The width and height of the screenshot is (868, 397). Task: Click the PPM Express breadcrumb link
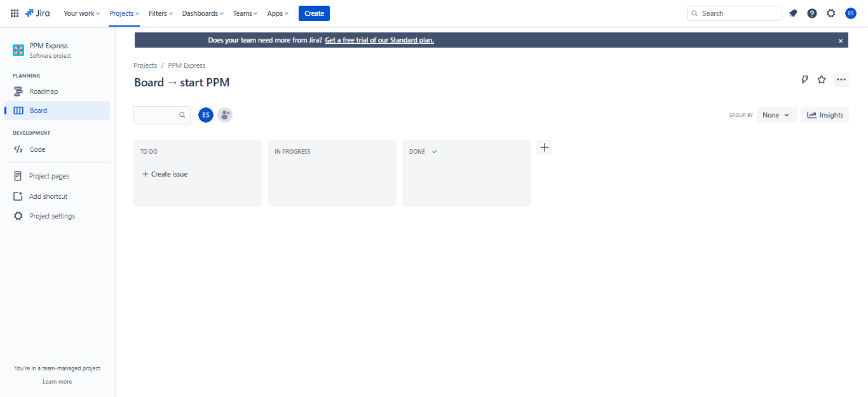(187, 65)
